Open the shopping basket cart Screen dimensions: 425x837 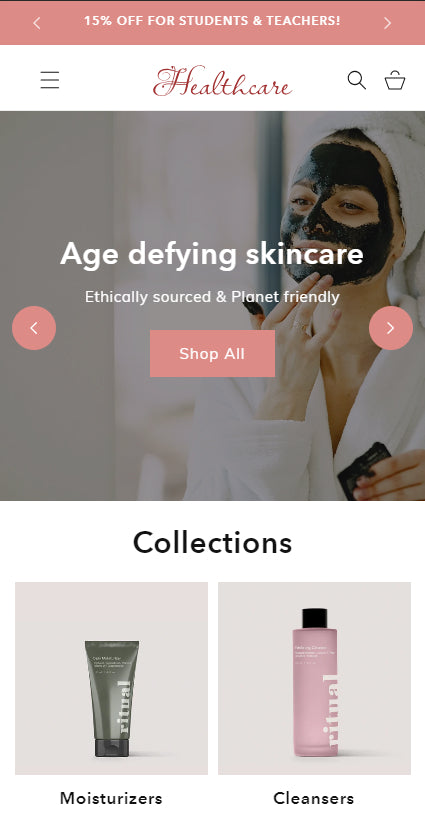395,80
